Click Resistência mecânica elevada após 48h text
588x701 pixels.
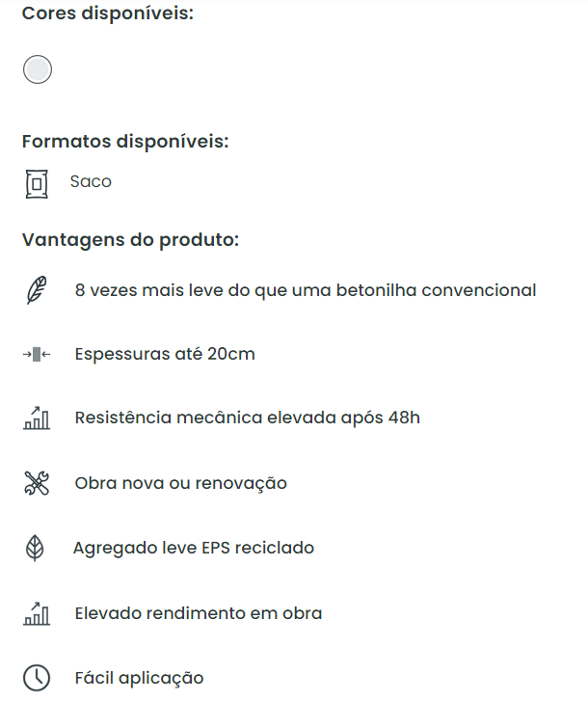tap(247, 418)
